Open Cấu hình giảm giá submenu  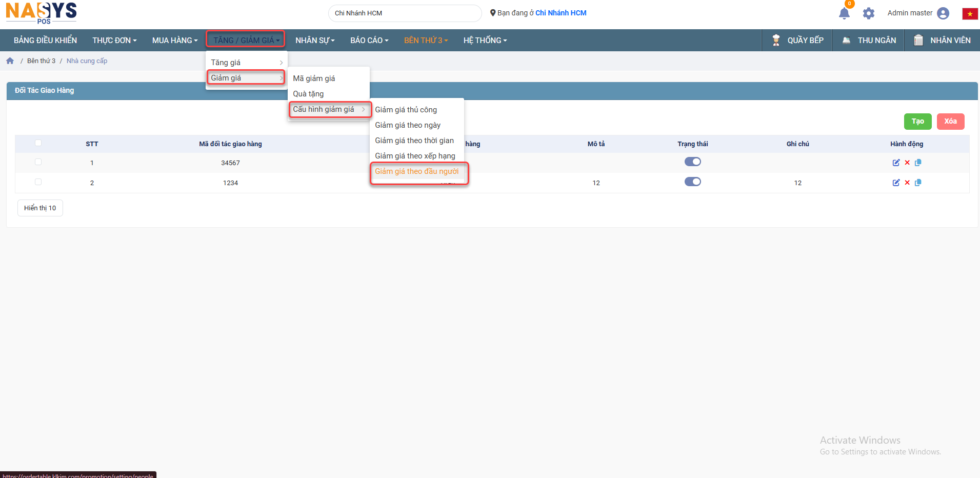(x=329, y=109)
